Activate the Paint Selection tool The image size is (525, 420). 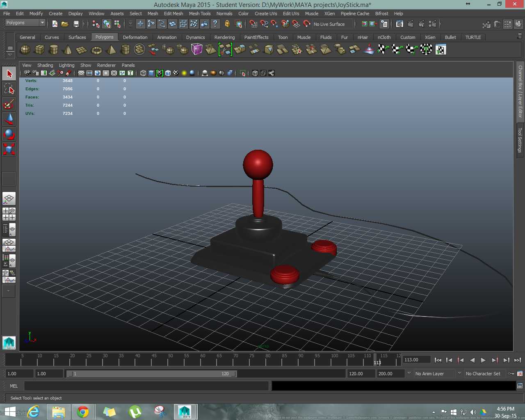click(9, 104)
